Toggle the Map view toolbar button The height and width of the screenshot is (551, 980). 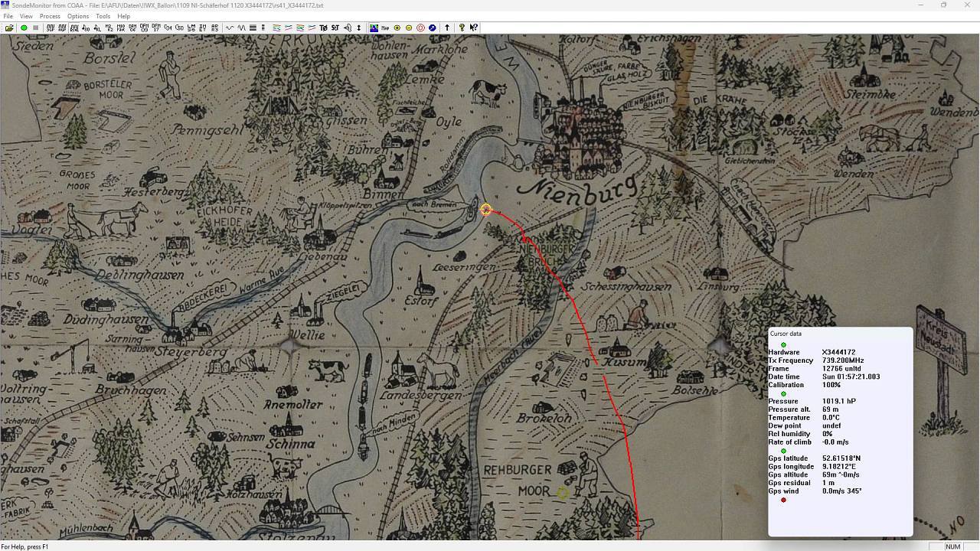[384, 28]
